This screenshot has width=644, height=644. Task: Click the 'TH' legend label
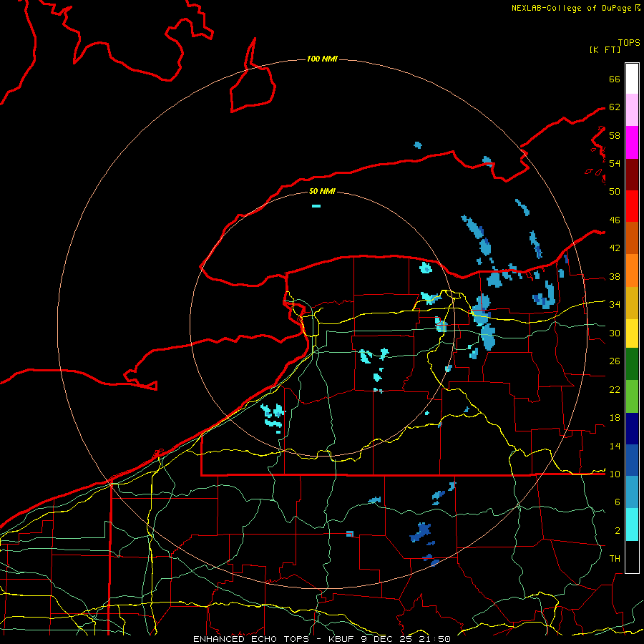(615, 559)
